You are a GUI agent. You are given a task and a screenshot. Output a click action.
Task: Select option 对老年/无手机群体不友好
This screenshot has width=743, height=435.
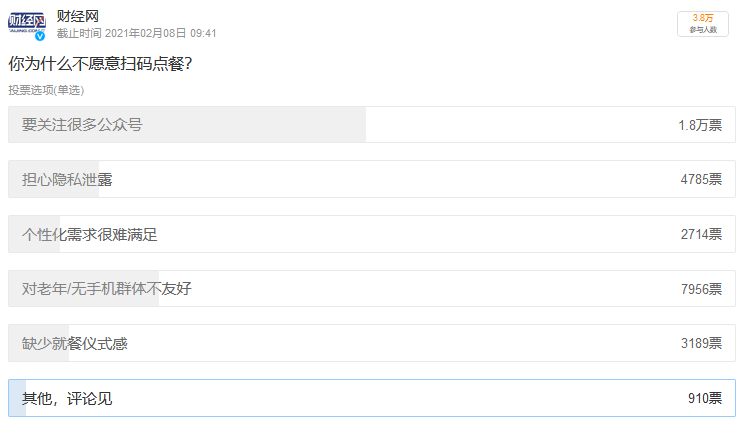[x=372, y=289]
